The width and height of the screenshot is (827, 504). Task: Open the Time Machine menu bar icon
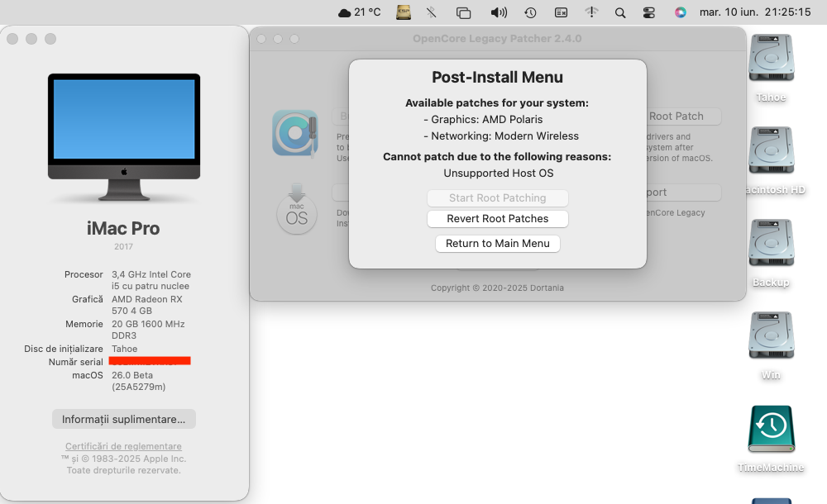[x=531, y=12]
